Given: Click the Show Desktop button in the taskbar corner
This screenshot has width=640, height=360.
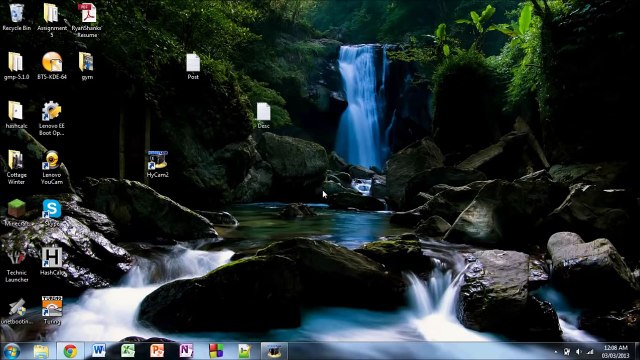Looking at the screenshot, I should coord(636,351).
